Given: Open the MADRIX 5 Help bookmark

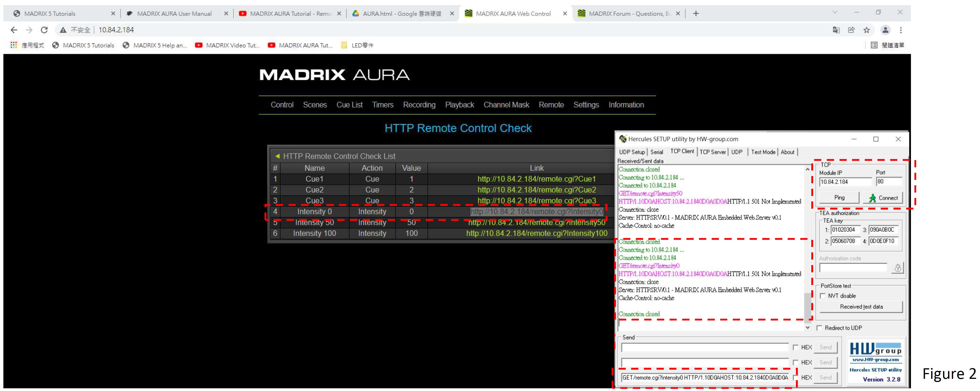Looking at the screenshot, I should 155,45.
